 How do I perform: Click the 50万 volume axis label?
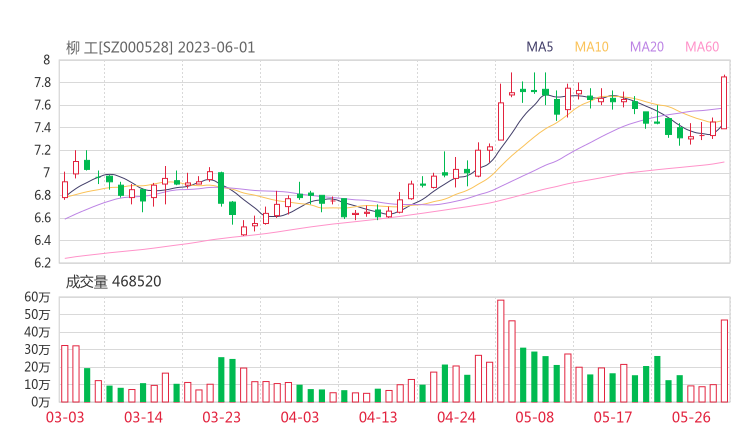[x=37, y=314]
